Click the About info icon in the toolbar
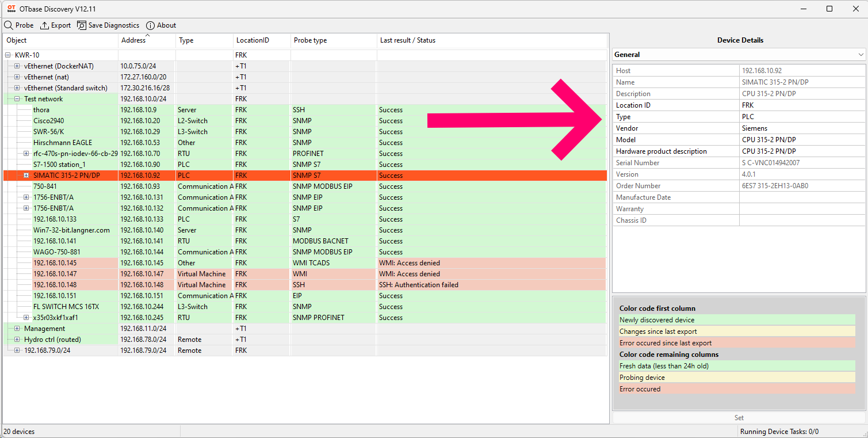The height and width of the screenshot is (438, 868). pos(151,25)
